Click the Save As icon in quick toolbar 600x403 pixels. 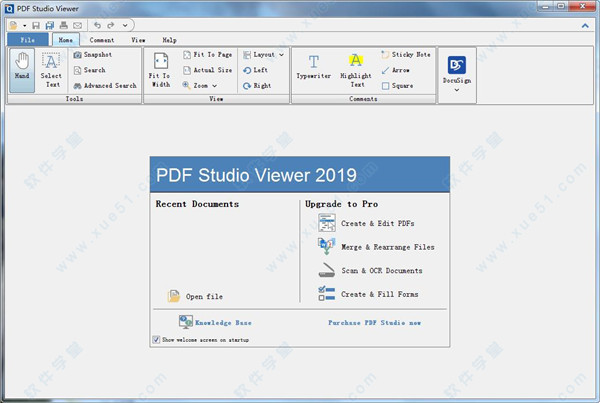click(50, 25)
